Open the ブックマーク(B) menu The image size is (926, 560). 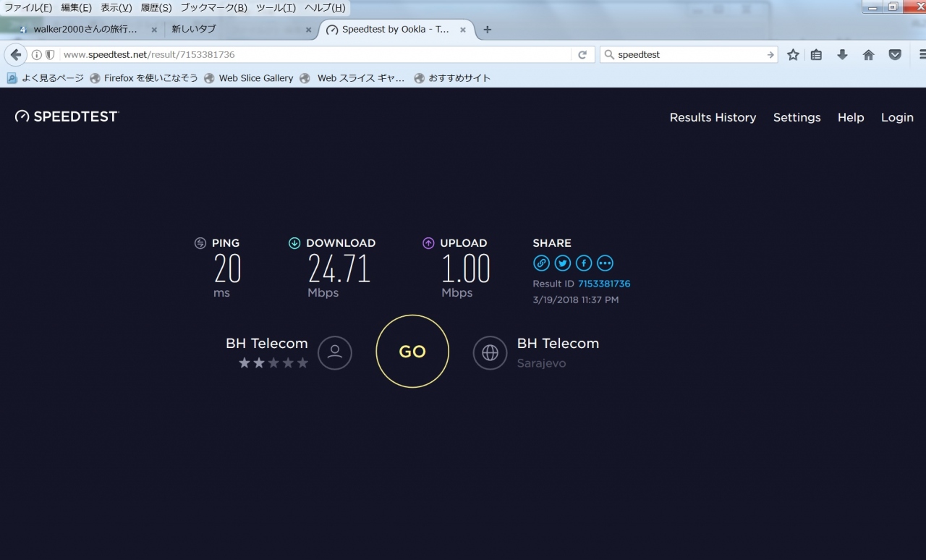(x=213, y=7)
